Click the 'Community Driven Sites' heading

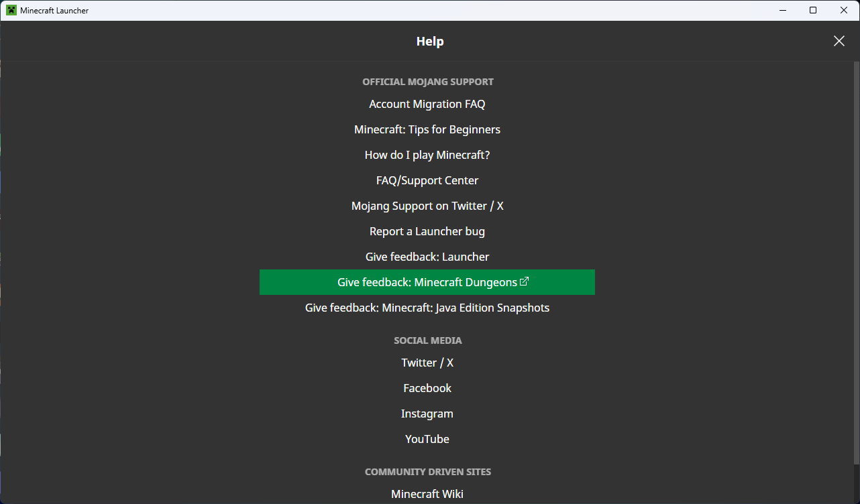click(x=428, y=472)
